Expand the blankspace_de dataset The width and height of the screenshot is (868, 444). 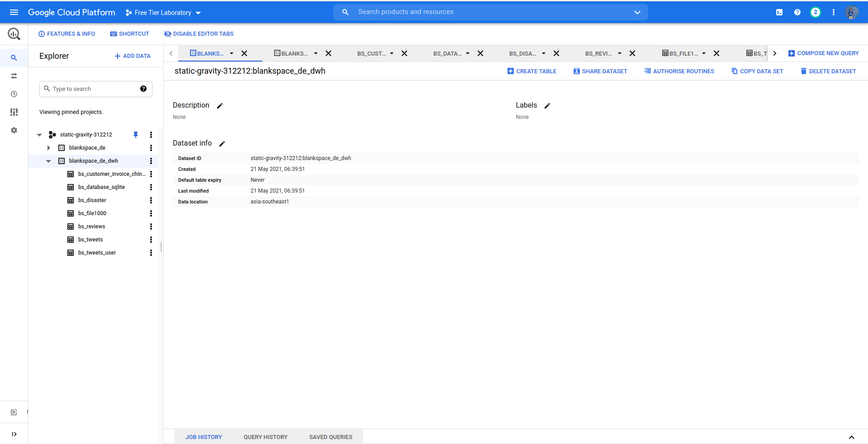tap(48, 148)
